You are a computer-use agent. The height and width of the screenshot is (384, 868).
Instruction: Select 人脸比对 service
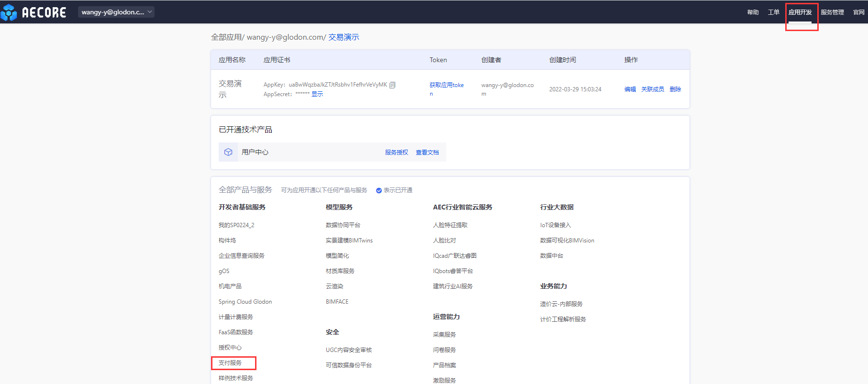(x=444, y=241)
